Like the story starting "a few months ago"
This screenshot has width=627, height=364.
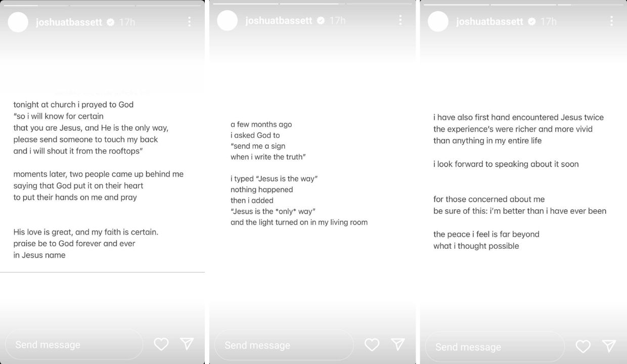(372, 345)
